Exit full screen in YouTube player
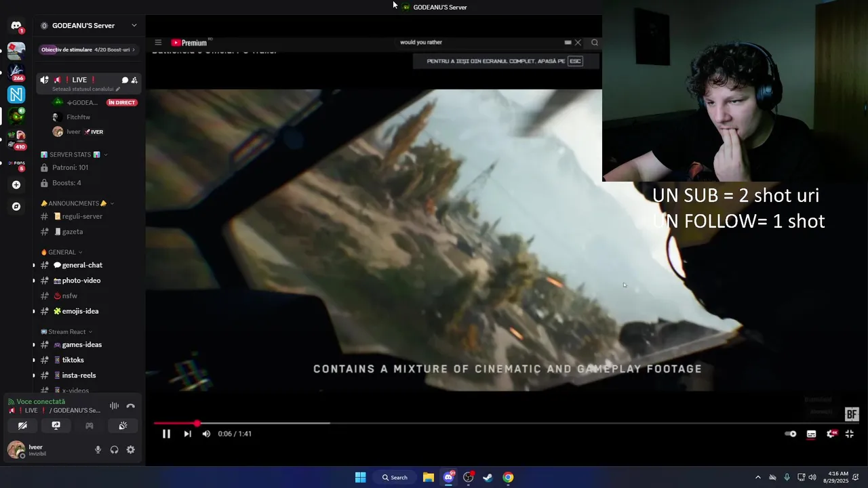 coord(849,434)
